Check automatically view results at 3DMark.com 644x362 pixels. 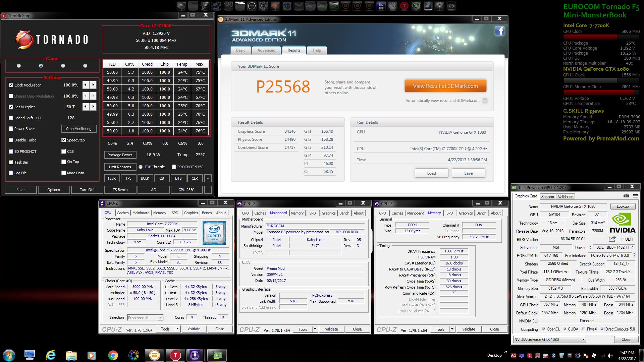485,101
